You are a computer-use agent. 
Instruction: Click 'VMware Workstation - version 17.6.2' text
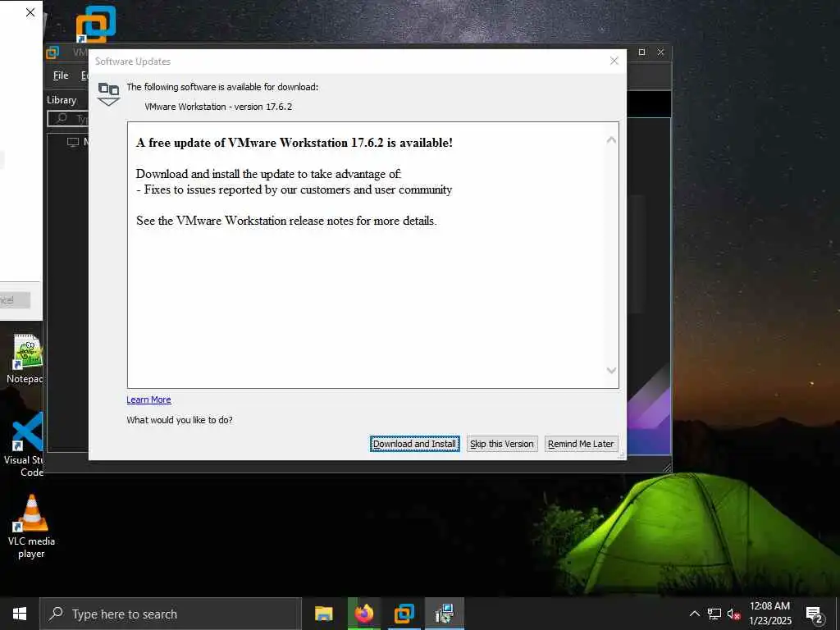[218, 107]
